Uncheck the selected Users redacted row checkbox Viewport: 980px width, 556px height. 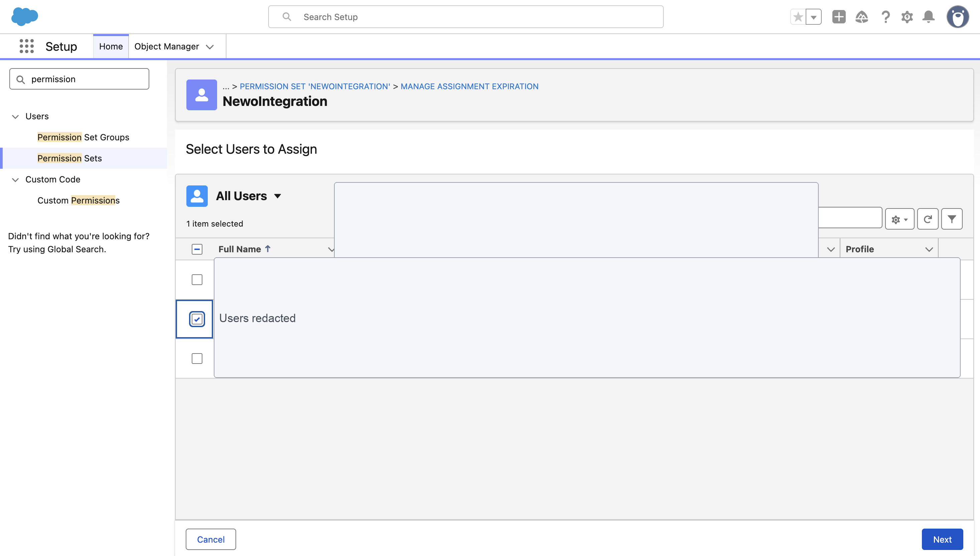point(197,319)
